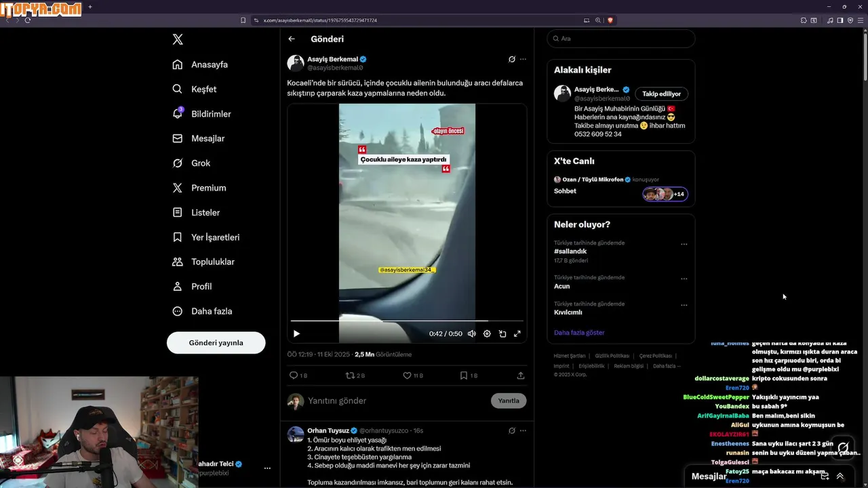Expand the Mesajlar drawer
This screenshot has height=488, width=868.
[840, 476]
